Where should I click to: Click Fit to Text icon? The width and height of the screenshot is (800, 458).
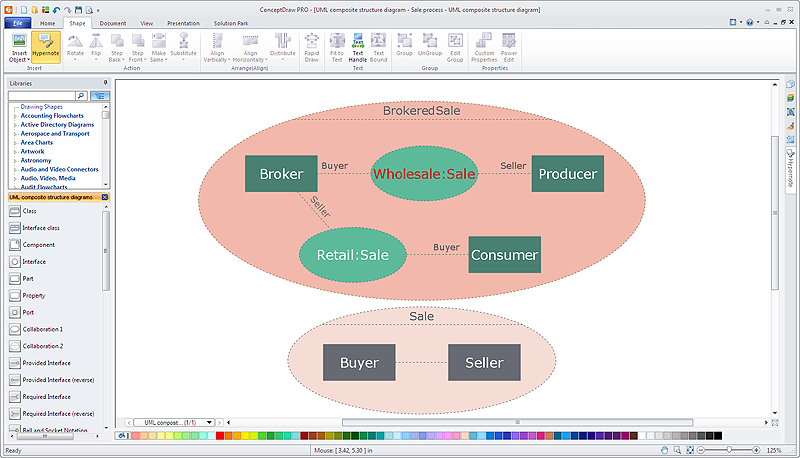[x=337, y=46]
